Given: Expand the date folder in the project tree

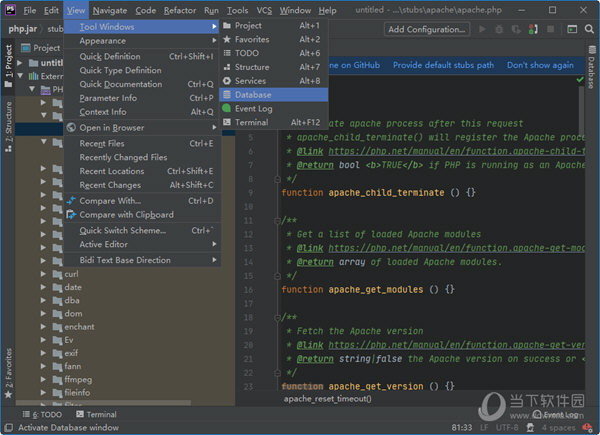Looking at the screenshot, I should pyautogui.click(x=43, y=287).
